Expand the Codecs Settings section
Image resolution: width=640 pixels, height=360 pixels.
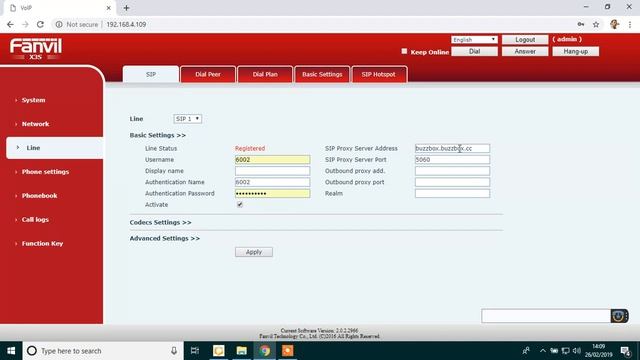[x=160, y=222]
